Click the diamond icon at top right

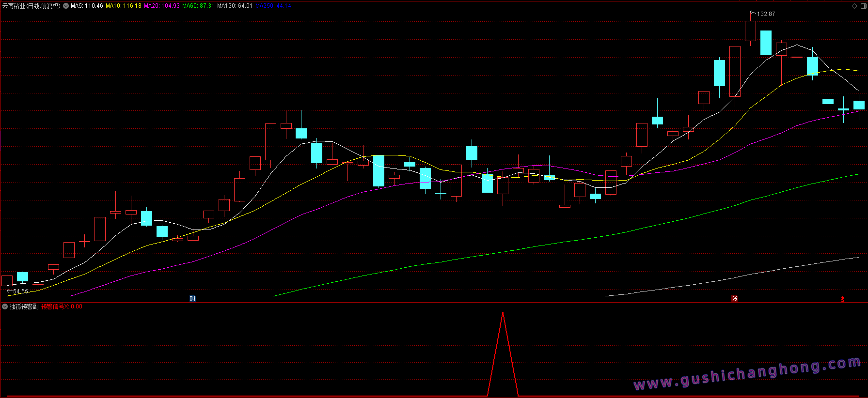pyautogui.click(x=854, y=6)
